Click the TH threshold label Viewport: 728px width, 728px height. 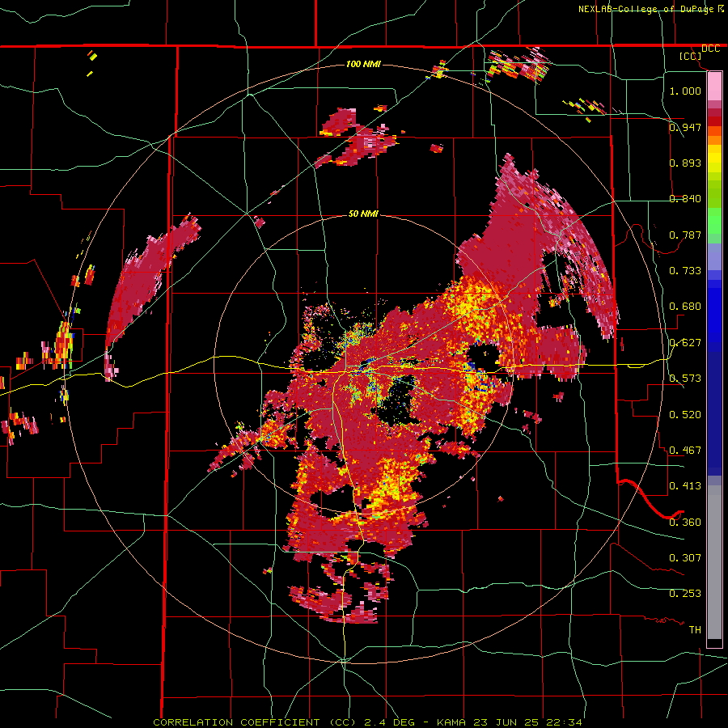[695, 629]
